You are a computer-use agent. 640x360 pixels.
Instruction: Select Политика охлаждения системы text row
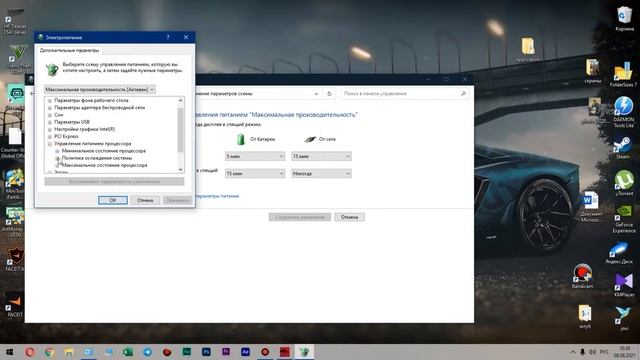pyautogui.click(x=97, y=158)
